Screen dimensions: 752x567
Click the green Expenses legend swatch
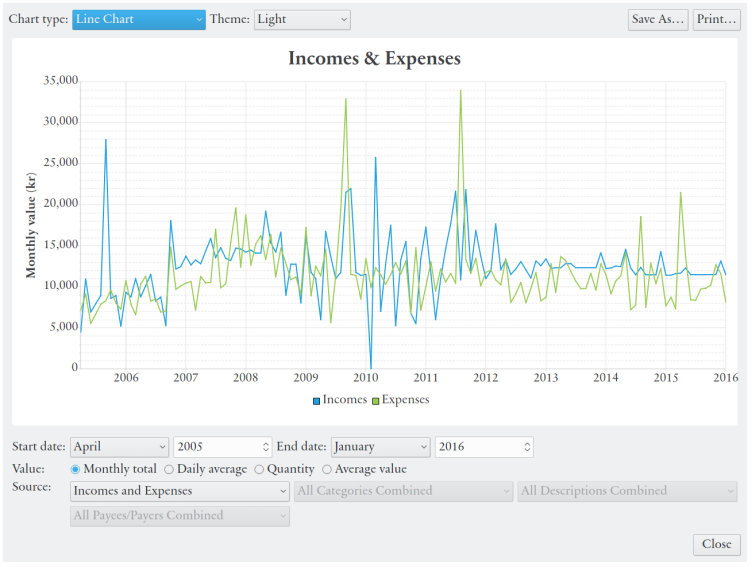pyautogui.click(x=376, y=401)
